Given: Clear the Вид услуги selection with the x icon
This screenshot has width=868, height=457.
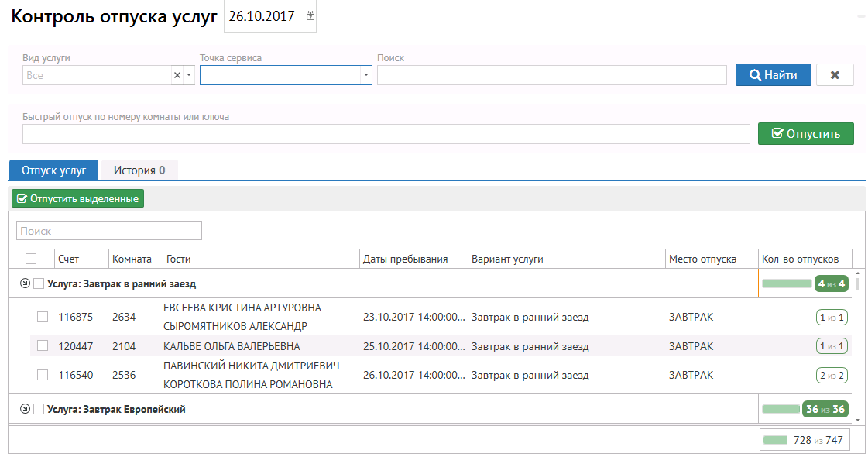Looking at the screenshot, I should tap(177, 75).
